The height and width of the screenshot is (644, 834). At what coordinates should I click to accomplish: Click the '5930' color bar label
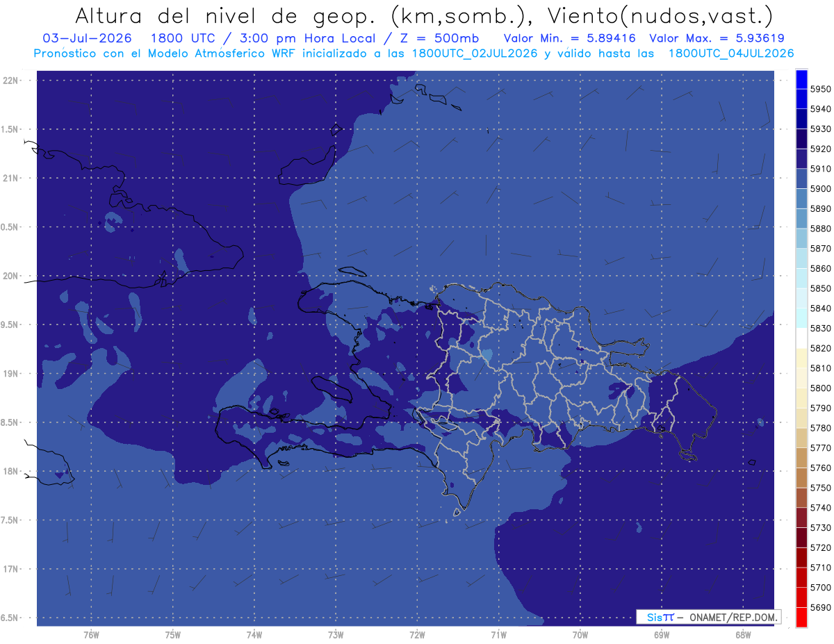click(x=820, y=129)
